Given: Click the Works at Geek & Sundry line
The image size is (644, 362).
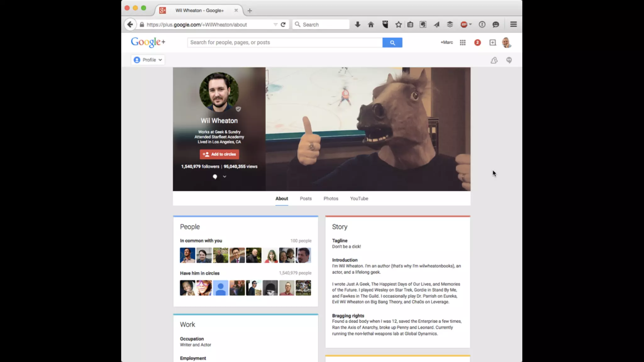Looking at the screenshot, I should (219, 132).
